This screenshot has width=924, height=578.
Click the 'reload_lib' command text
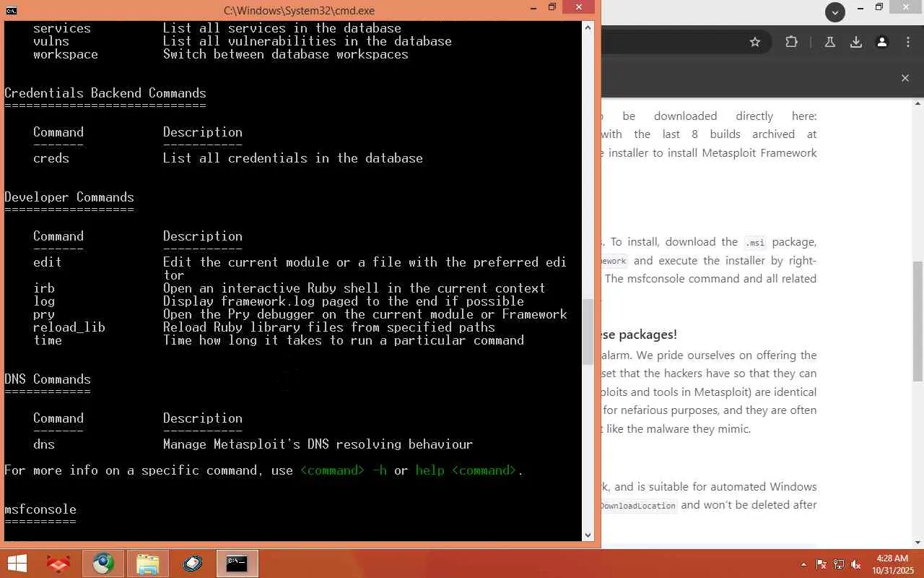pyautogui.click(x=69, y=327)
